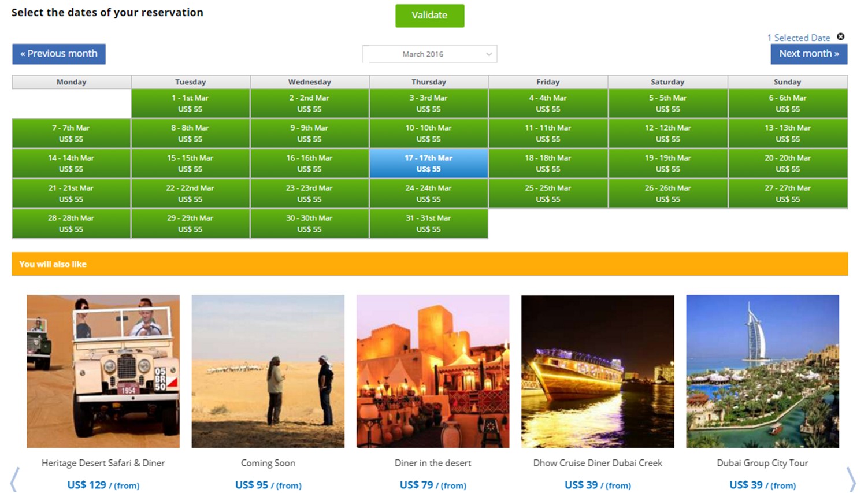Pick the 5th Mar date
The width and height of the screenshot is (868, 493).
667,103
